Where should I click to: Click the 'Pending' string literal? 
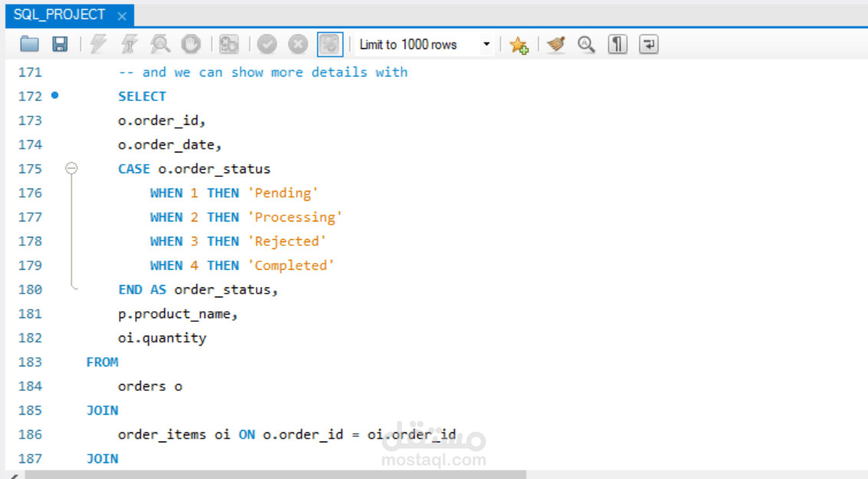283,193
